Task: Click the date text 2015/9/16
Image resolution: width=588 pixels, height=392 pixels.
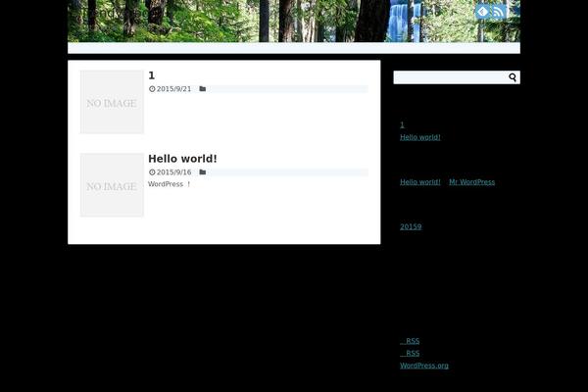Action: point(173,172)
